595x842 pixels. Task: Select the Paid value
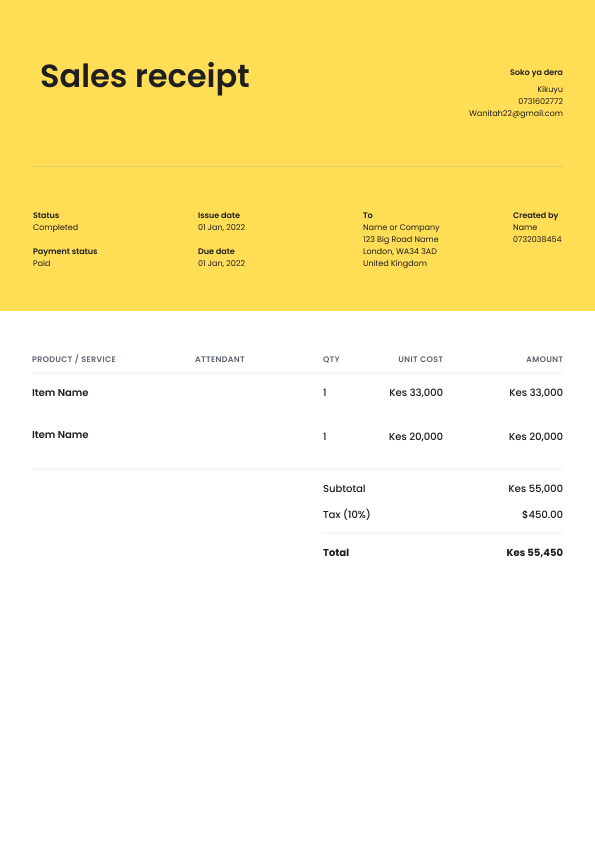click(41, 263)
